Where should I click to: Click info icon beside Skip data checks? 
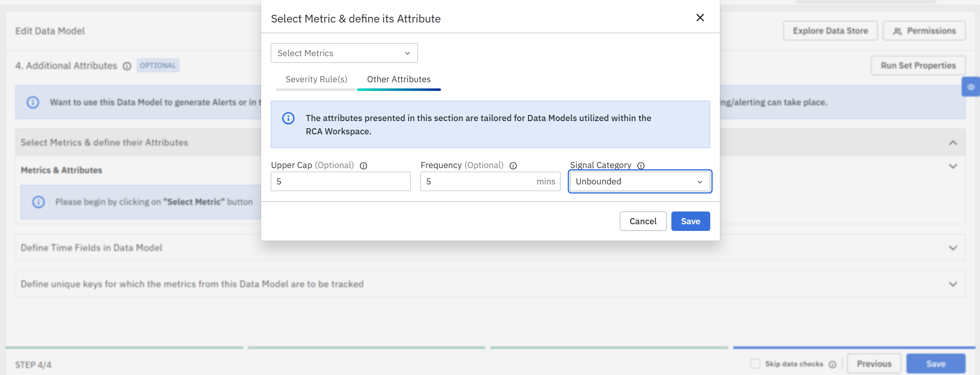[832, 364]
